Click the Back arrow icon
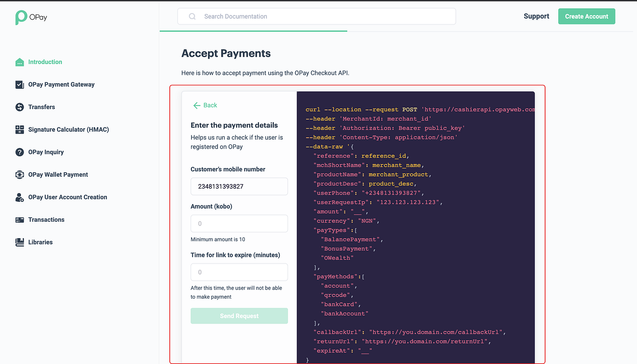Viewport: 637px width, 364px height. point(197,105)
